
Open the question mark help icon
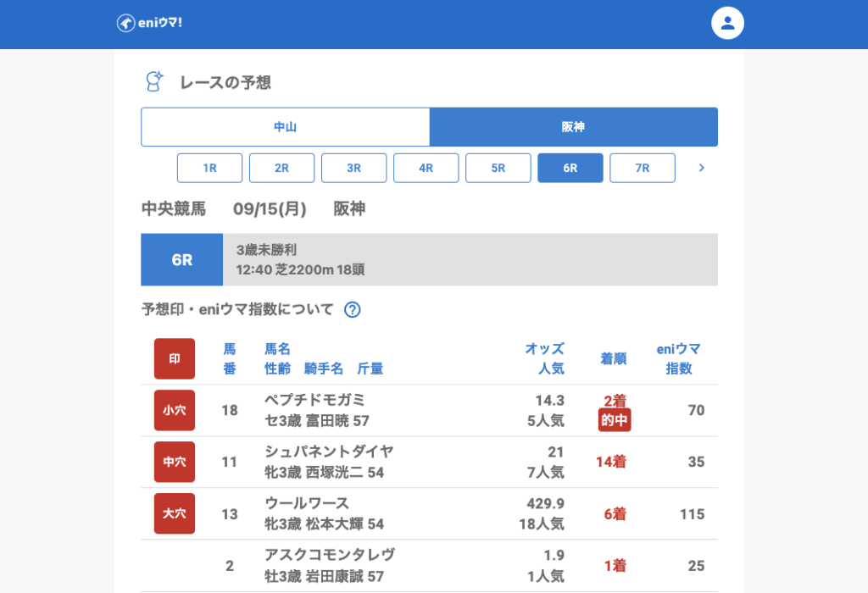pyautogui.click(x=353, y=310)
